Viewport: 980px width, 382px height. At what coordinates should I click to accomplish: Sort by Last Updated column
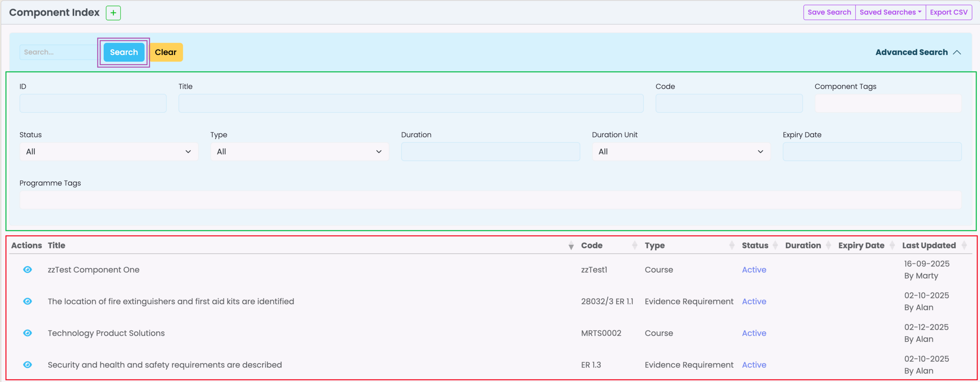point(964,245)
